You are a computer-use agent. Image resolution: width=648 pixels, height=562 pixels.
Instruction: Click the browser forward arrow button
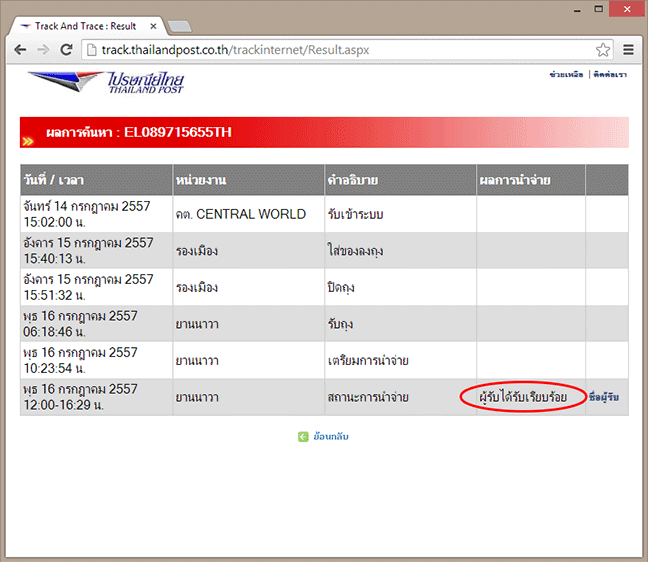43,49
